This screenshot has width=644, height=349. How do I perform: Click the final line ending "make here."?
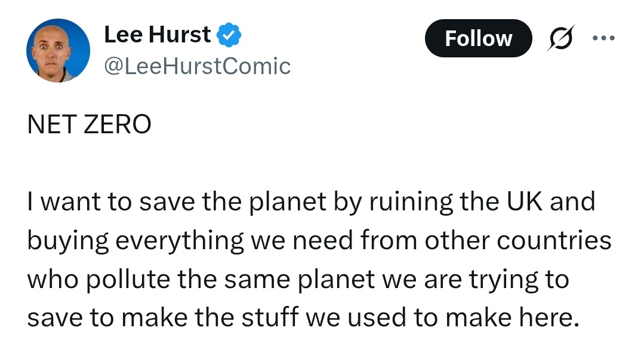click(x=303, y=318)
